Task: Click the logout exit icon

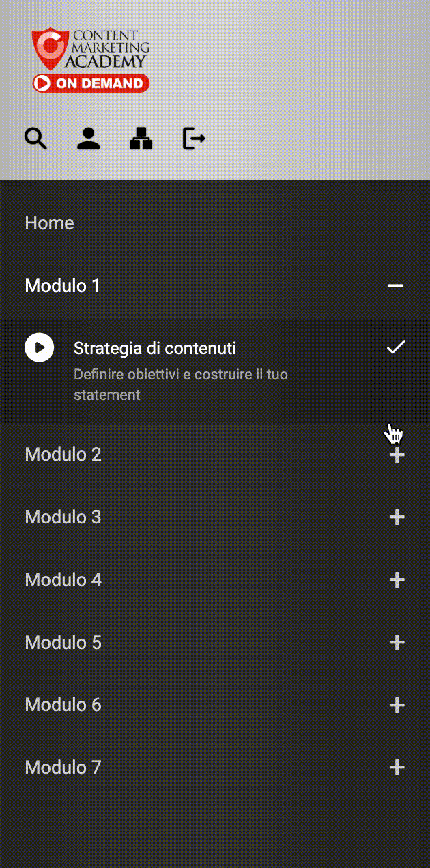Action: click(x=194, y=139)
